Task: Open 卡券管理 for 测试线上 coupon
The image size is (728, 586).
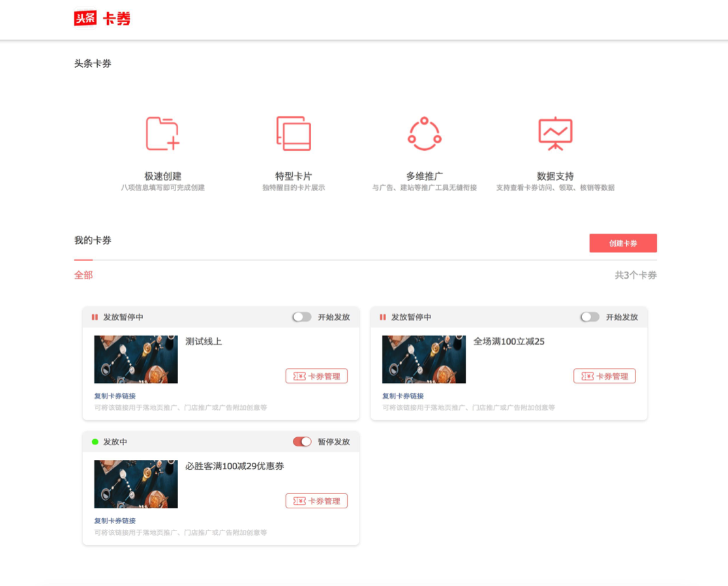Action: [316, 376]
